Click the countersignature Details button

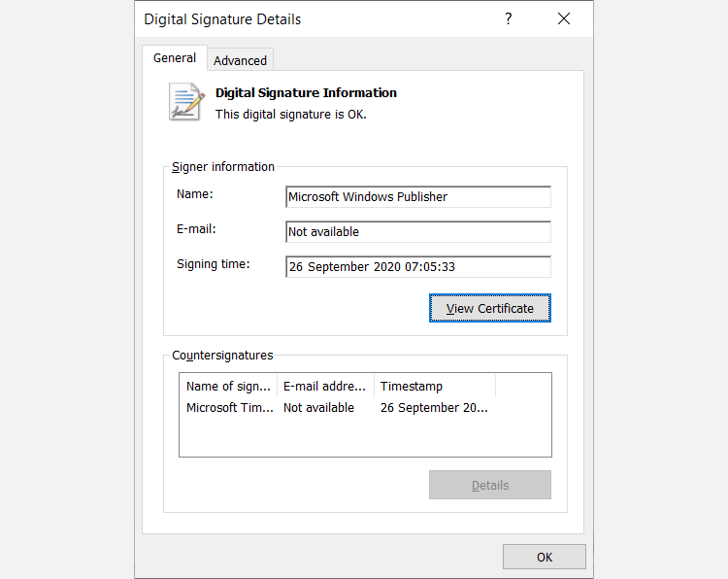pyautogui.click(x=489, y=485)
